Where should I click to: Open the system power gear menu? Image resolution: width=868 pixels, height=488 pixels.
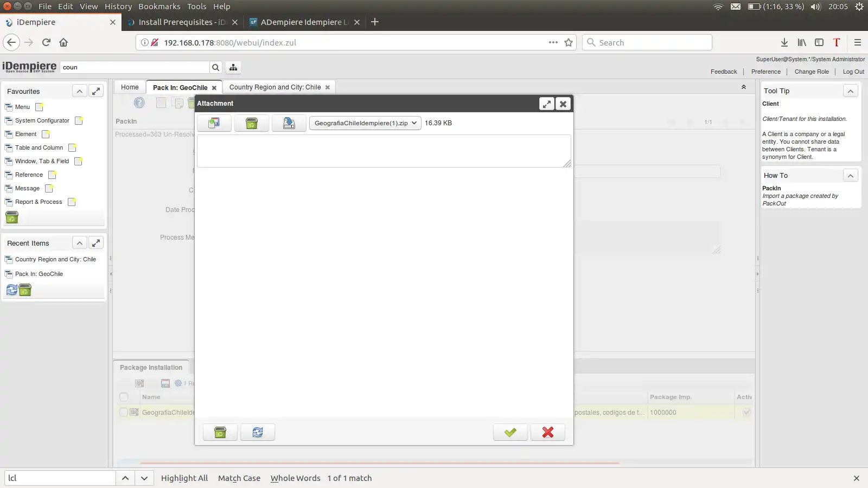[x=859, y=7]
